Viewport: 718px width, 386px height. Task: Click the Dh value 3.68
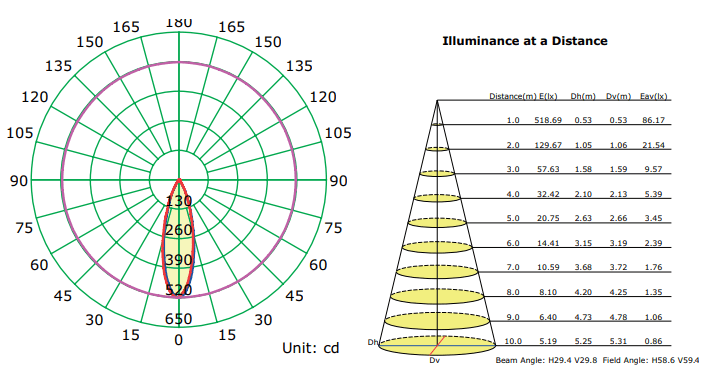[583, 267]
